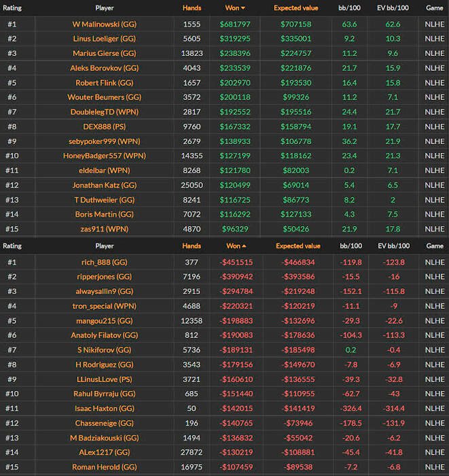Click the ascending sort arrow beside Won in bottom table

[x=244, y=246]
